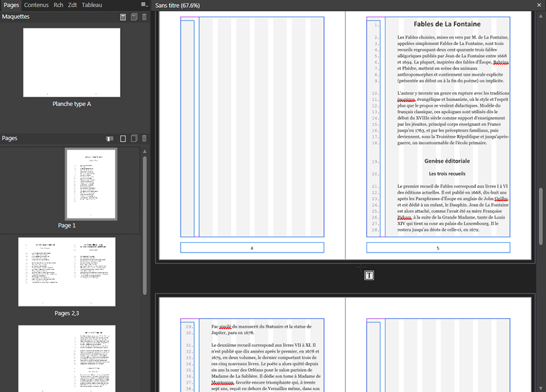
Task: Click the 'Fables de La Fontaine' heading
Action: 447,24
